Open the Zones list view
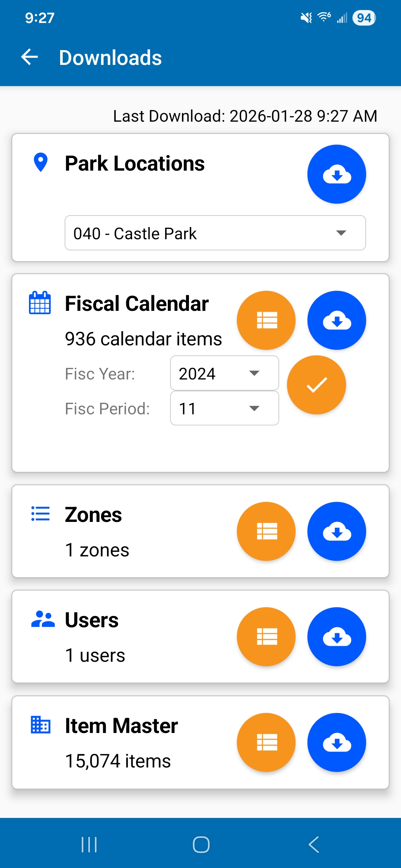The image size is (401, 868). (266, 531)
